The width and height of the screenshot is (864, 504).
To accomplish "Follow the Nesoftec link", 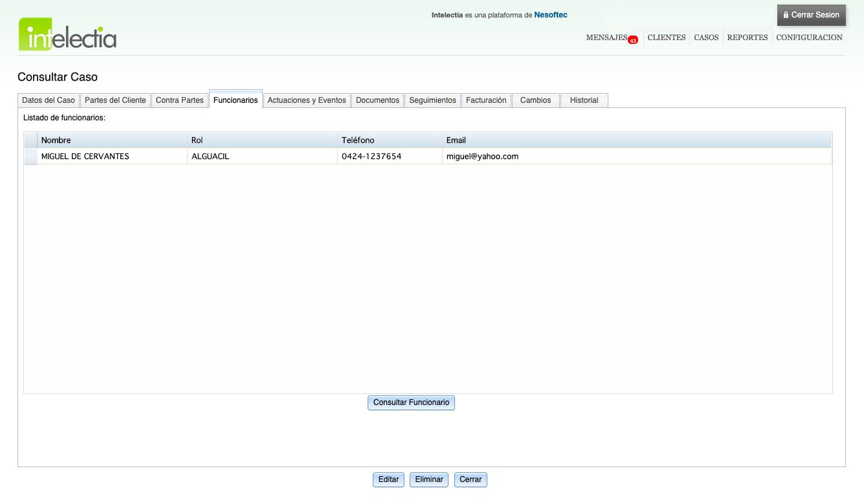I will [x=550, y=15].
